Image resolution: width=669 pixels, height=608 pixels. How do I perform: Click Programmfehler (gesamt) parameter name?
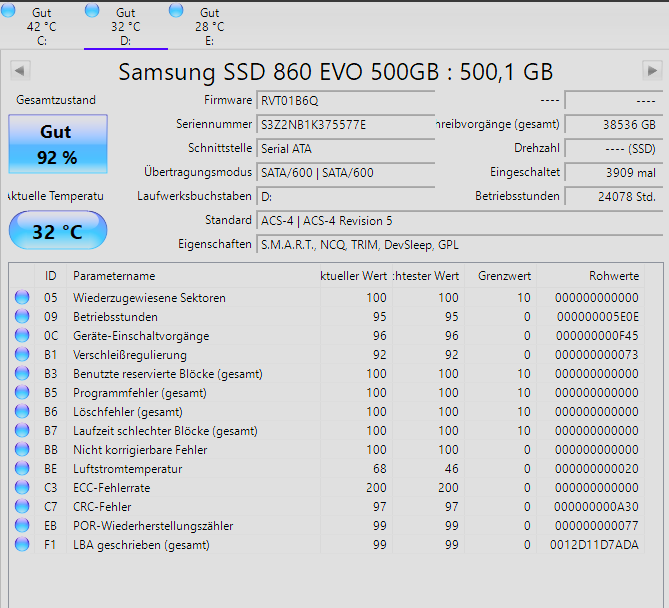pos(140,393)
